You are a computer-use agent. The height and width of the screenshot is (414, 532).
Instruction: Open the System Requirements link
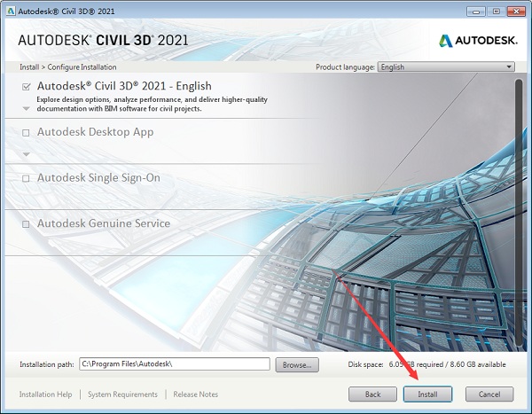tap(122, 394)
